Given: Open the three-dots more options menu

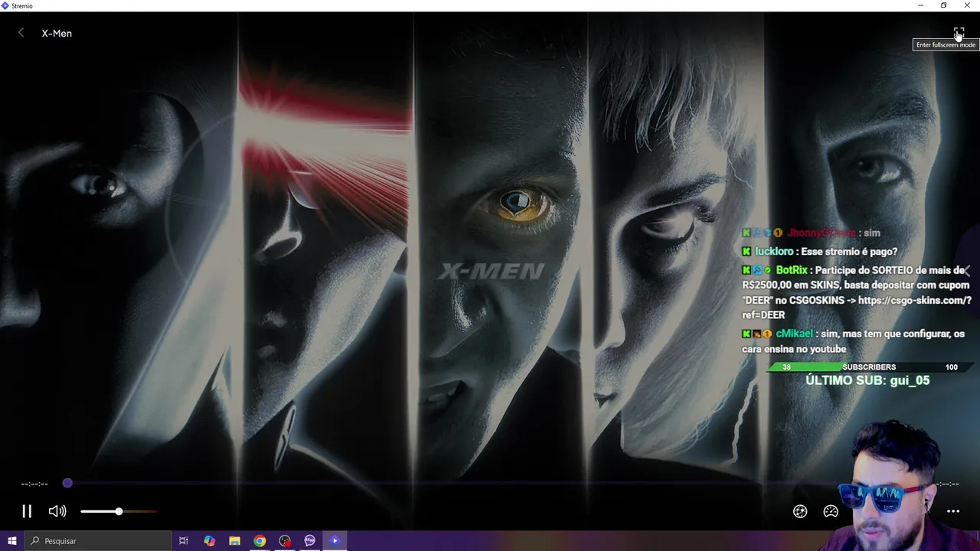Looking at the screenshot, I should (x=953, y=511).
